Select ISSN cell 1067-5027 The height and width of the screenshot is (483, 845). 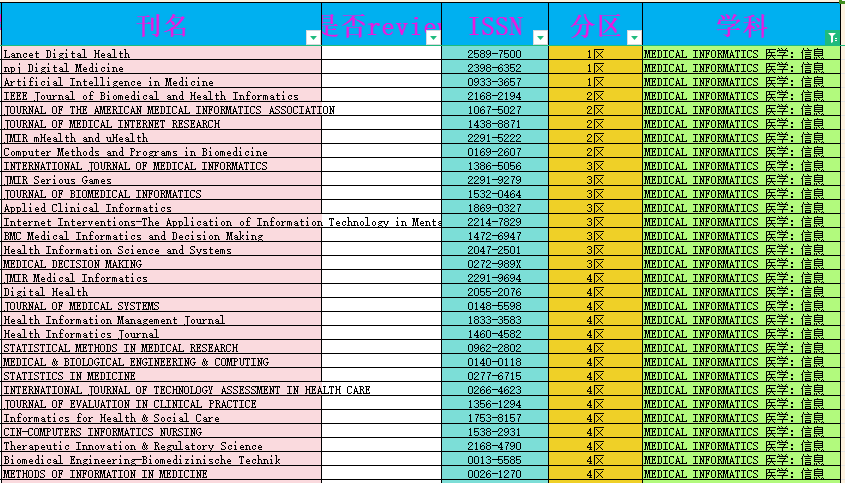coord(495,109)
